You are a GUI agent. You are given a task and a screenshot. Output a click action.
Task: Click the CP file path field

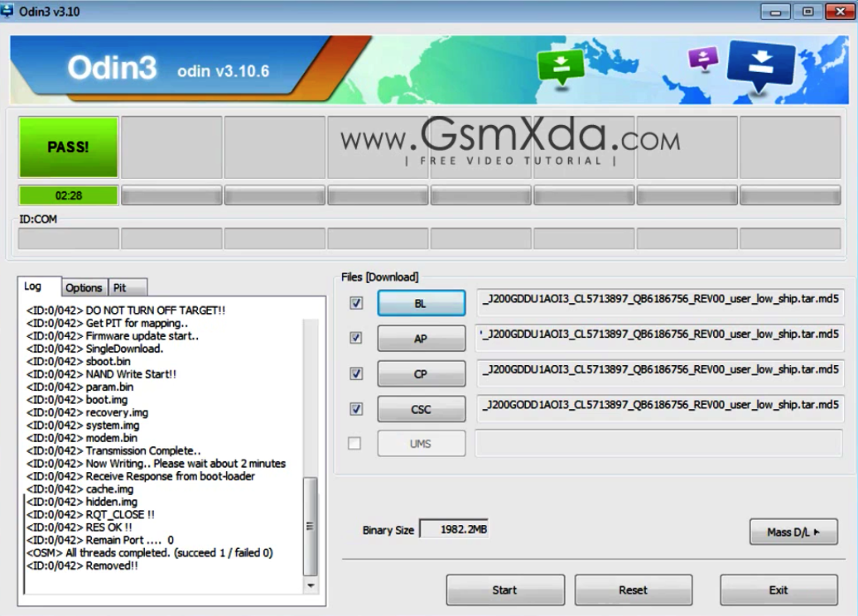click(659, 373)
